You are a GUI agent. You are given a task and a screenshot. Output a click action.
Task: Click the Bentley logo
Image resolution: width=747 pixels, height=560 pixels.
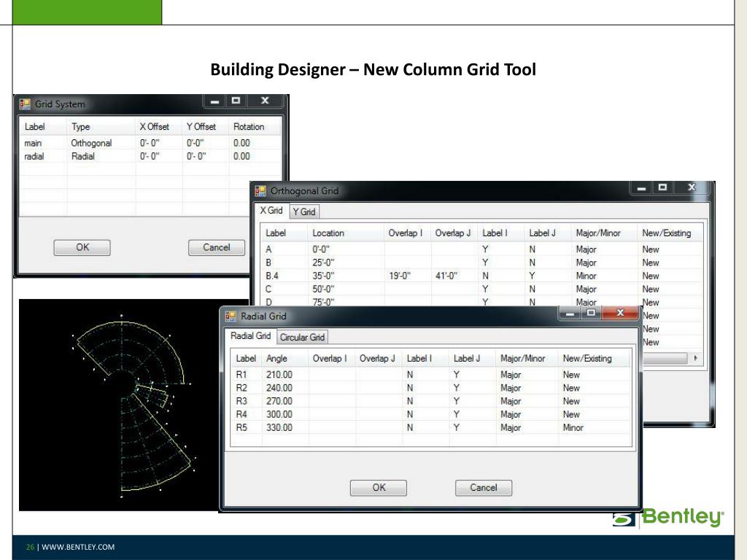[x=668, y=518]
